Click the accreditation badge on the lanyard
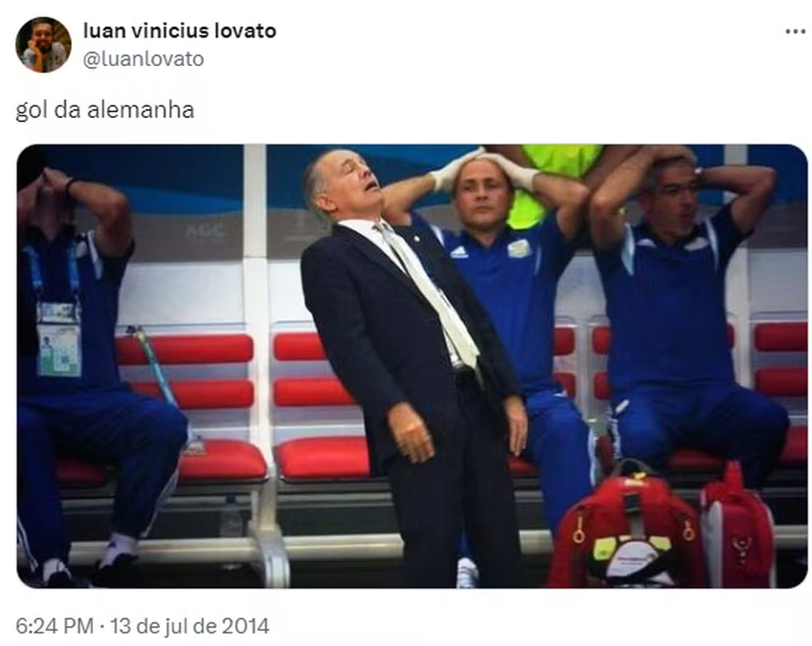 (59, 340)
